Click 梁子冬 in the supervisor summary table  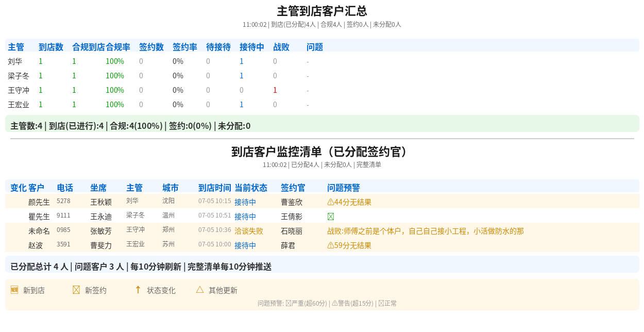(19, 76)
